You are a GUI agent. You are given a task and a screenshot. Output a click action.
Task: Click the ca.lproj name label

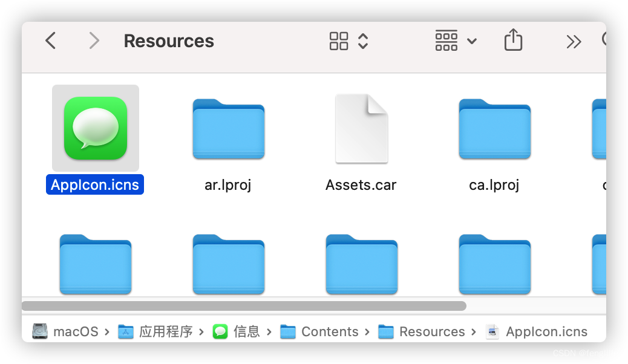point(494,185)
